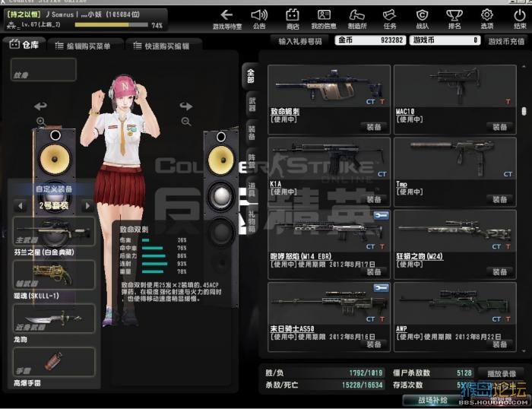The height and width of the screenshot is (409, 532).
Task: Equip the MAC10 weapon
Action: [500, 127]
